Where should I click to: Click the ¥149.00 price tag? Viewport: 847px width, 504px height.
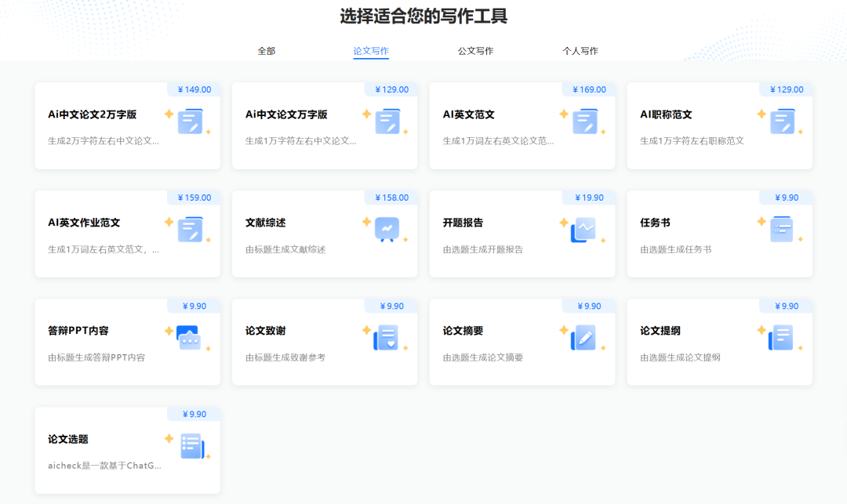(194, 89)
